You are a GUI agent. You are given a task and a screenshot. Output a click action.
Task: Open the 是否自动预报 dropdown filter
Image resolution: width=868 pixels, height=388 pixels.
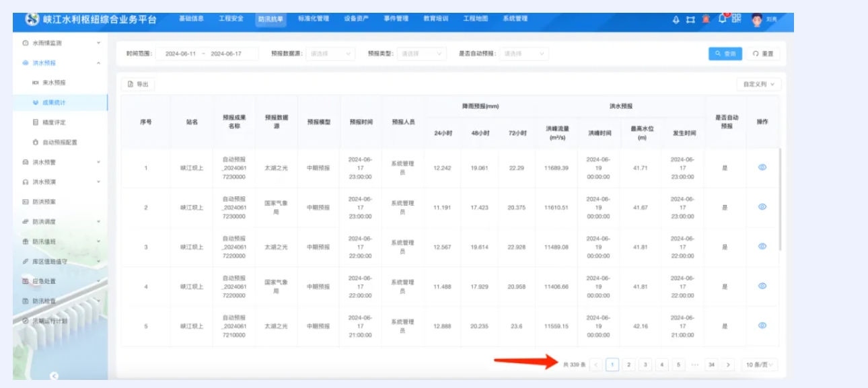[x=523, y=53]
